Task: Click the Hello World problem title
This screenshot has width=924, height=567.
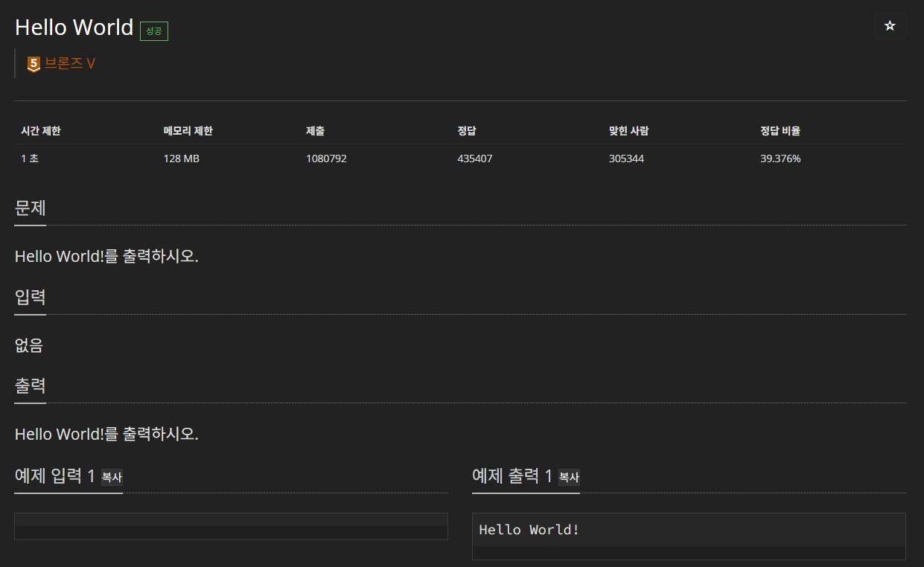Action: [x=74, y=27]
